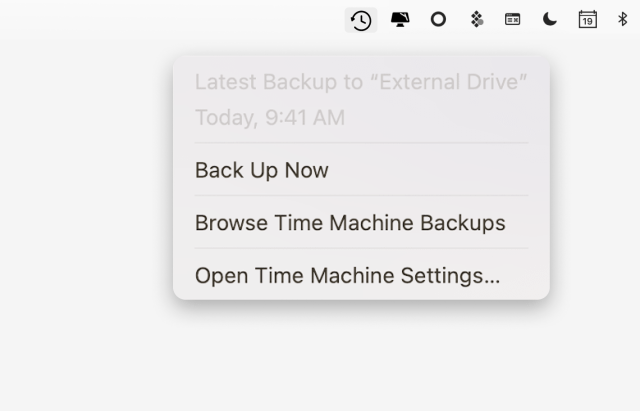
Task: Open the black display monitor menu bar icon
Action: pos(400,20)
